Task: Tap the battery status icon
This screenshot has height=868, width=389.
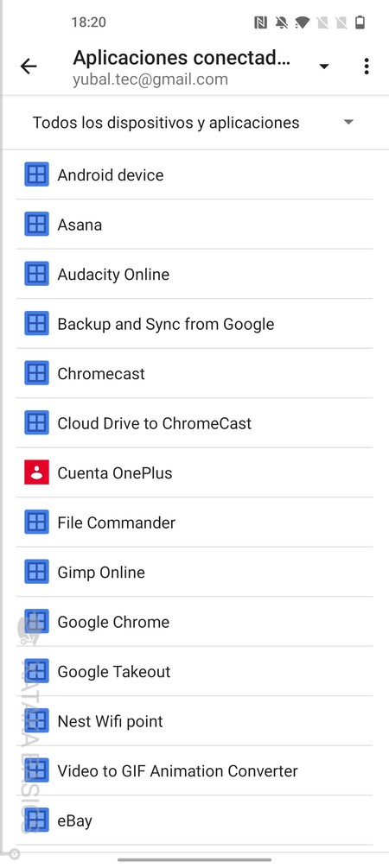Action: click(x=360, y=22)
